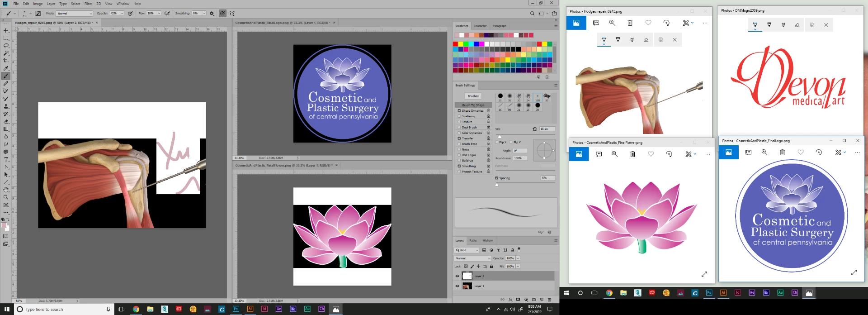Viewport: 868px width, 315px height.
Task: Enable Dual Brush checkbox
Action: (459, 127)
